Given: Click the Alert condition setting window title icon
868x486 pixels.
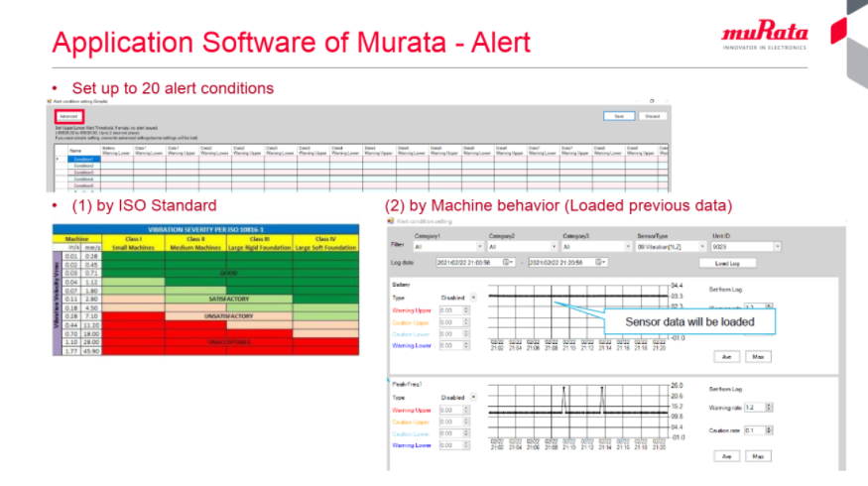Looking at the screenshot, I should click(x=390, y=221).
